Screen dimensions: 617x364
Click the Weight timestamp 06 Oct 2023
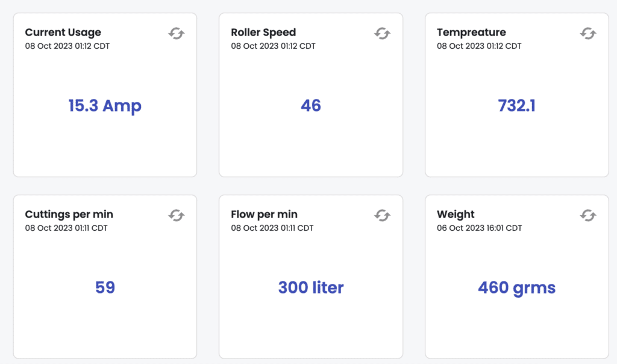click(x=479, y=228)
